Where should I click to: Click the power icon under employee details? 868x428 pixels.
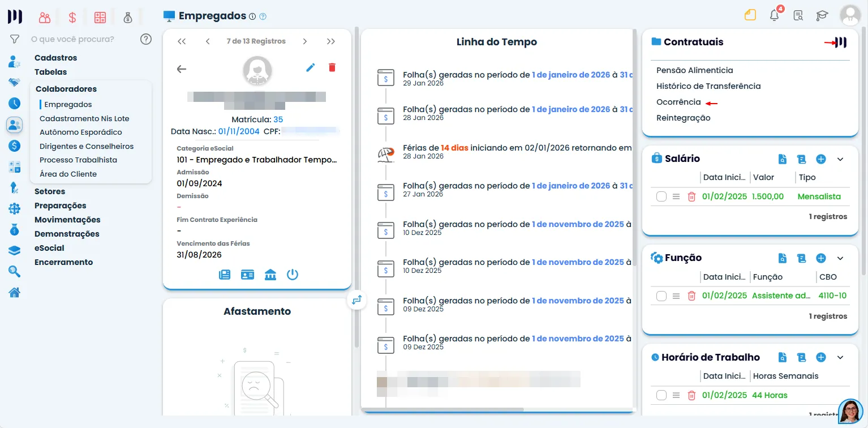[x=292, y=275]
